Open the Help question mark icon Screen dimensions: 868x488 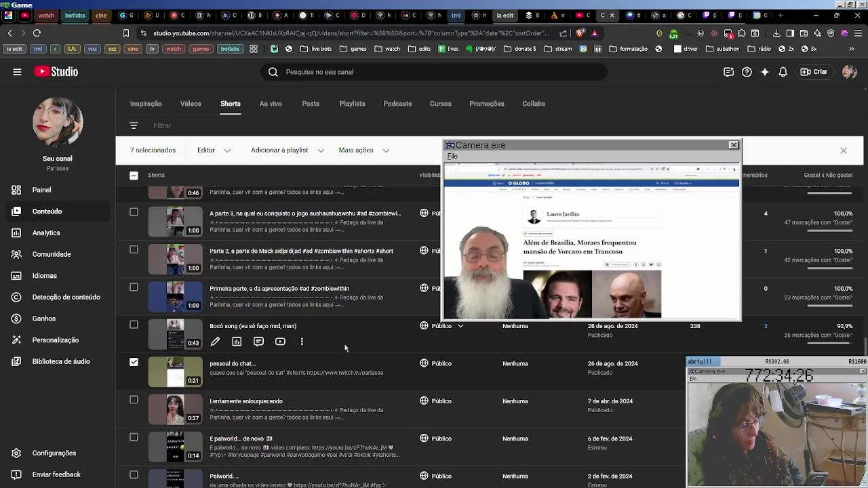click(747, 72)
